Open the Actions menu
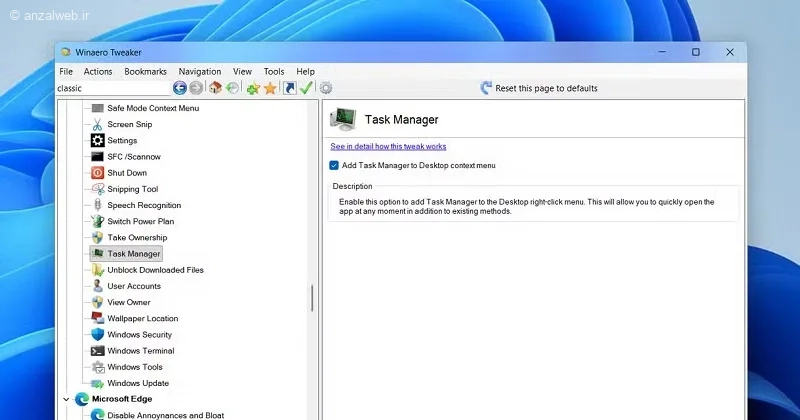The image size is (800, 420). pyautogui.click(x=98, y=71)
